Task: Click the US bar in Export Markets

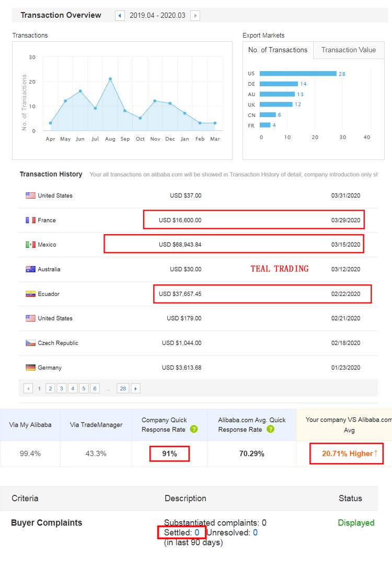Action: (297, 74)
